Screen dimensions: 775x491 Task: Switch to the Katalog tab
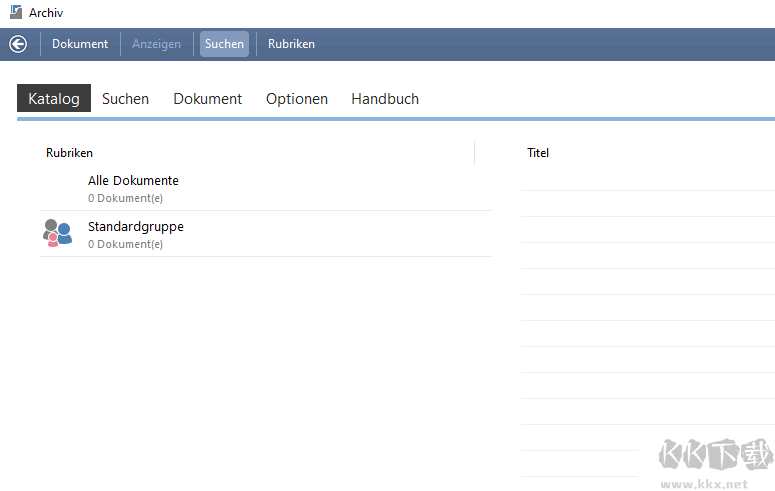tap(54, 98)
